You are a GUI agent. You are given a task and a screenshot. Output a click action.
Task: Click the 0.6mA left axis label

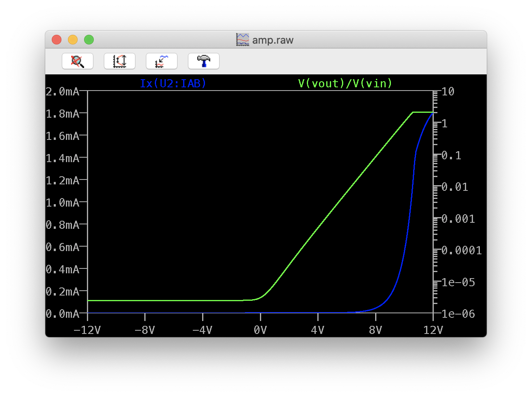click(63, 247)
